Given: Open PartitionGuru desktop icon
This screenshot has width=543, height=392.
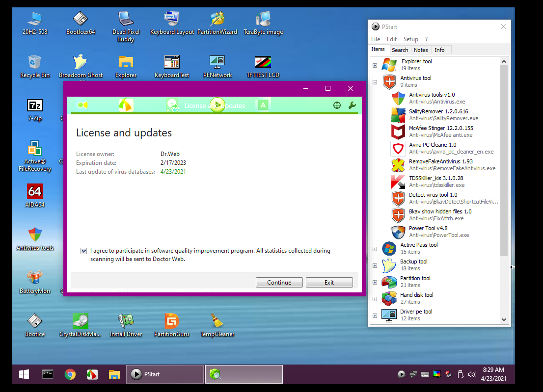Looking at the screenshot, I should (x=172, y=326).
